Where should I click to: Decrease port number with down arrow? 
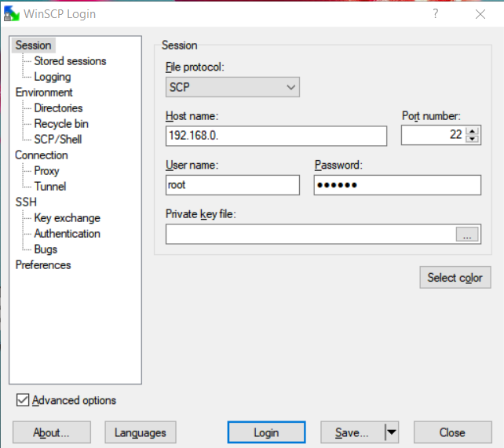tap(472, 140)
